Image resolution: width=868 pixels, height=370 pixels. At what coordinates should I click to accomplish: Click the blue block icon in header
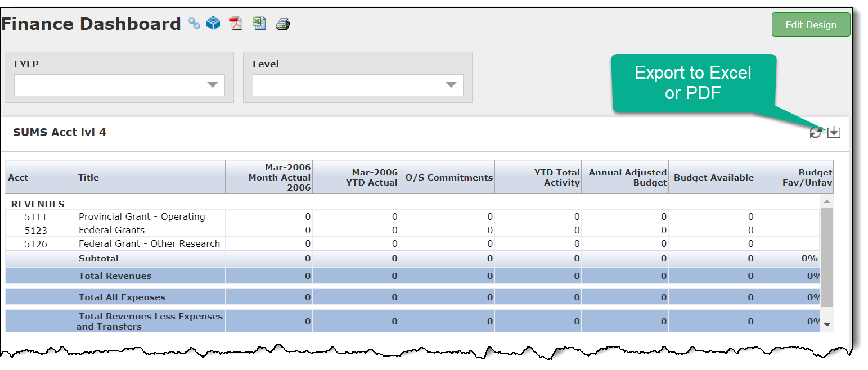tap(213, 24)
